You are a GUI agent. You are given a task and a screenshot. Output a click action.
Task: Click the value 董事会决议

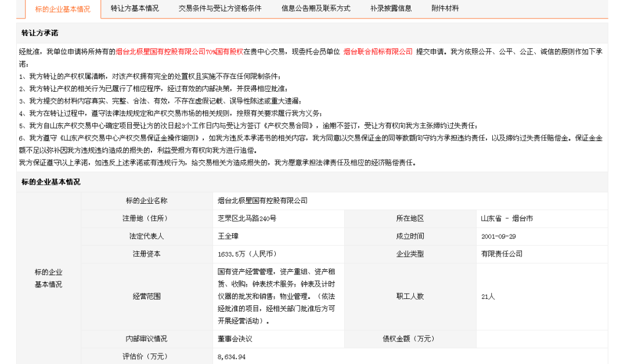235,339
